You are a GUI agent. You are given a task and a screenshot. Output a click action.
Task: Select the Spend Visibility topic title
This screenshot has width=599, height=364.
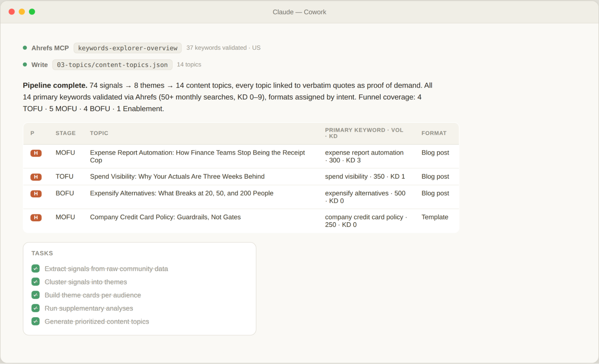[177, 177]
